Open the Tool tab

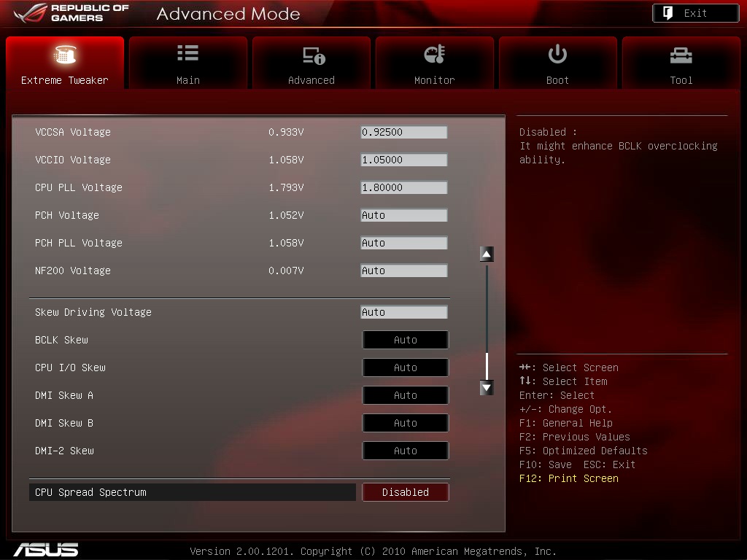(x=681, y=63)
